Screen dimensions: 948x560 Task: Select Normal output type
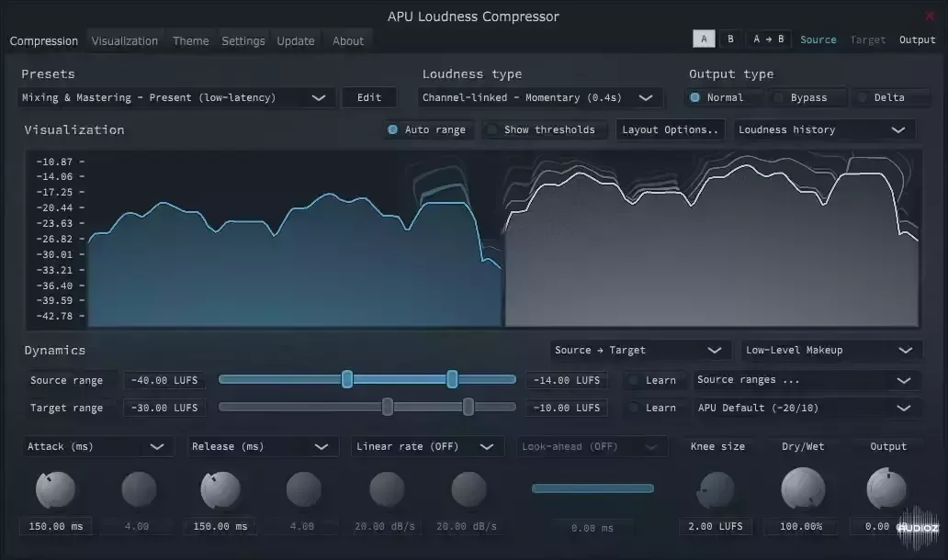tap(724, 97)
